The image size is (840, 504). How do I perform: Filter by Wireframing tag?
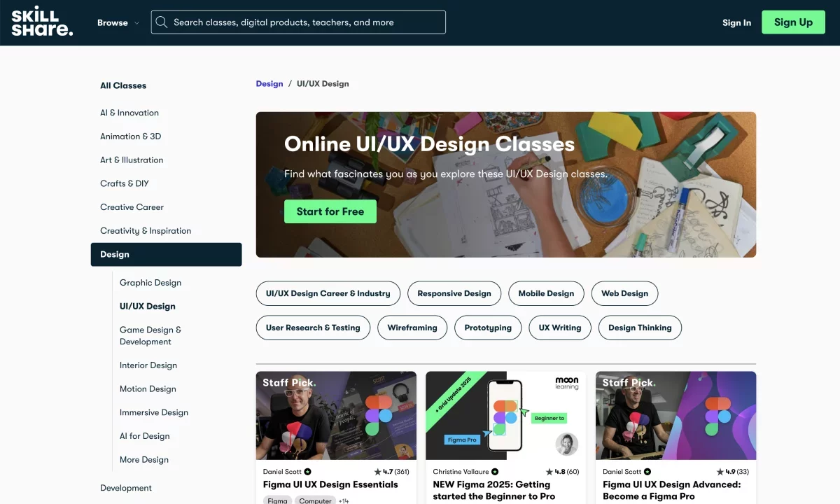[x=412, y=328]
